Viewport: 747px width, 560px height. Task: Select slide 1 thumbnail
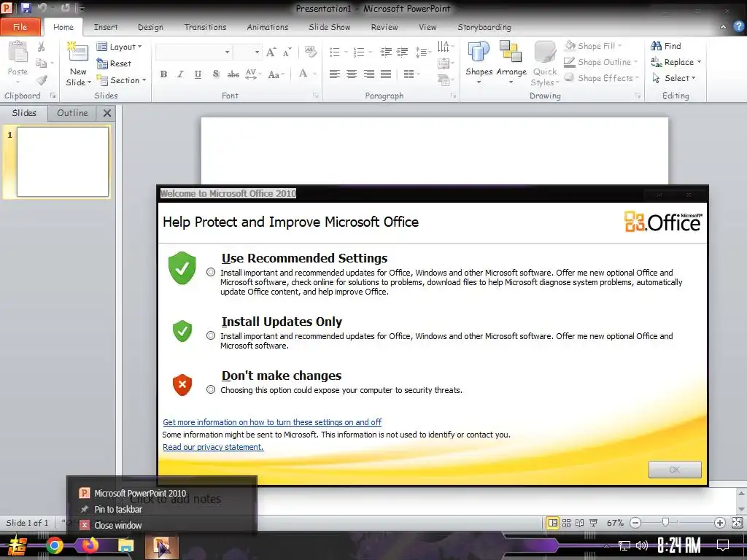click(x=63, y=161)
